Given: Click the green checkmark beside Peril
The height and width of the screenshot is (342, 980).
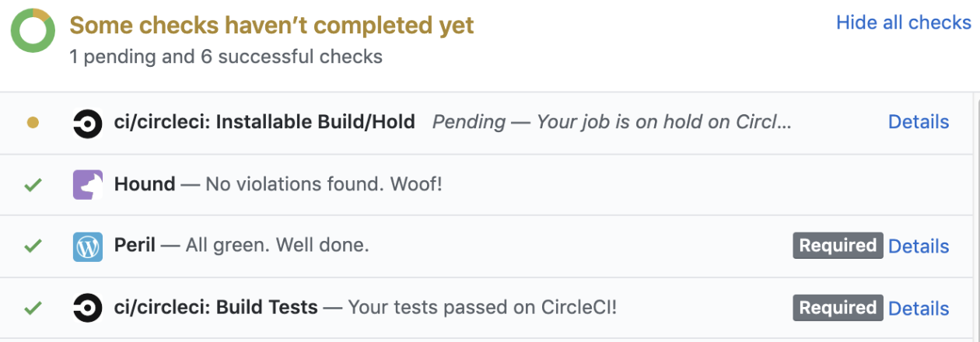Looking at the screenshot, I should (33, 246).
